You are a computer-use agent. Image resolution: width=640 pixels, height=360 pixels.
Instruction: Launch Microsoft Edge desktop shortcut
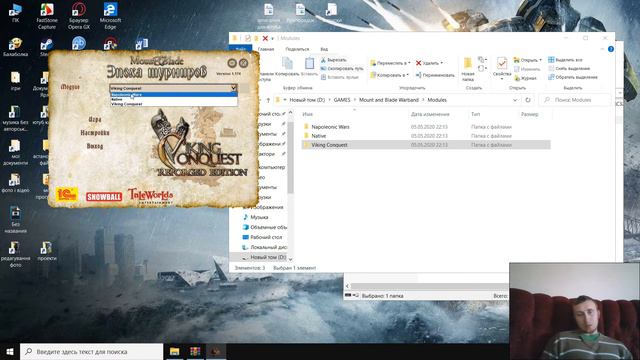[x=110, y=16]
